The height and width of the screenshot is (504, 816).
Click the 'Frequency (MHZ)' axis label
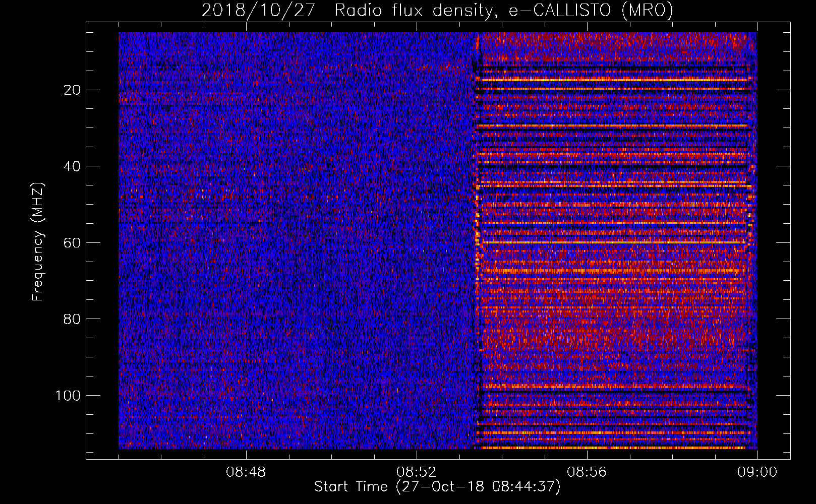(38, 242)
